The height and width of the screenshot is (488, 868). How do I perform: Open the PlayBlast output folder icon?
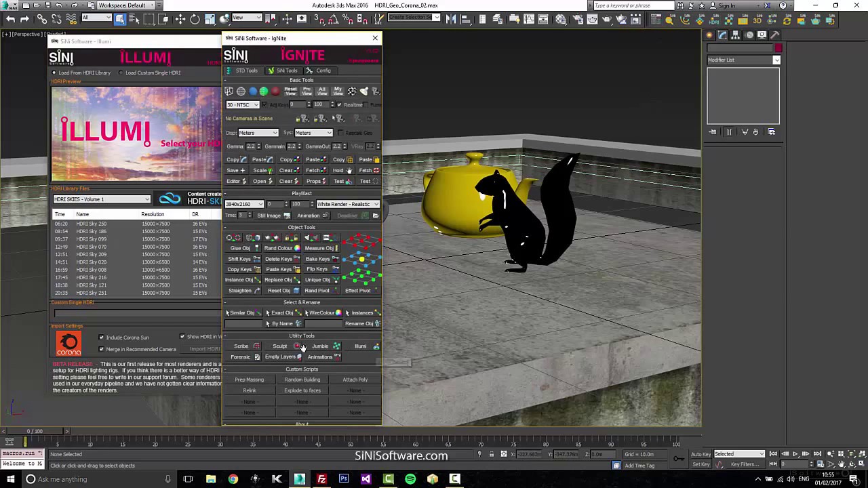(376, 216)
